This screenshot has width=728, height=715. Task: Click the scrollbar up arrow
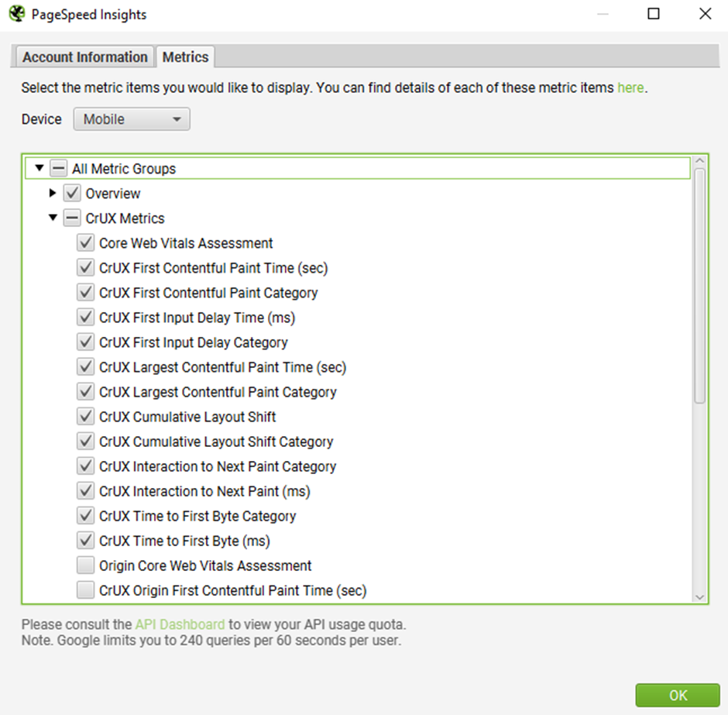click(699, 160)
